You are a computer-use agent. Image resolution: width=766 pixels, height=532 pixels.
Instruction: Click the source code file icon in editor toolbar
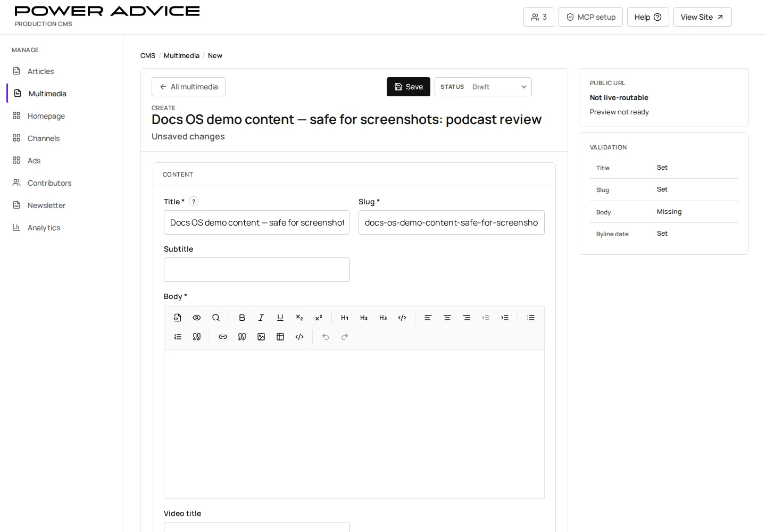tap(178, 318)
